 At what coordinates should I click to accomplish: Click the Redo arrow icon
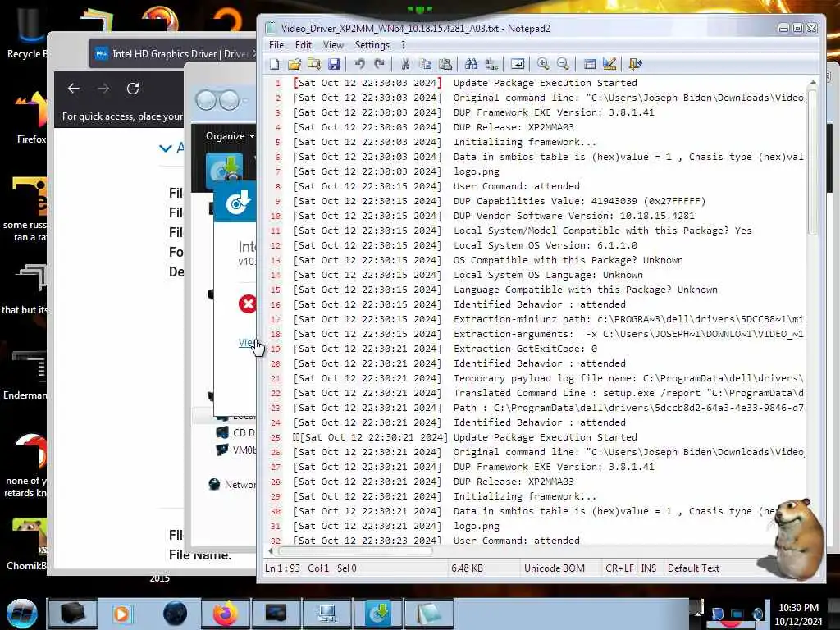point(379,64)
